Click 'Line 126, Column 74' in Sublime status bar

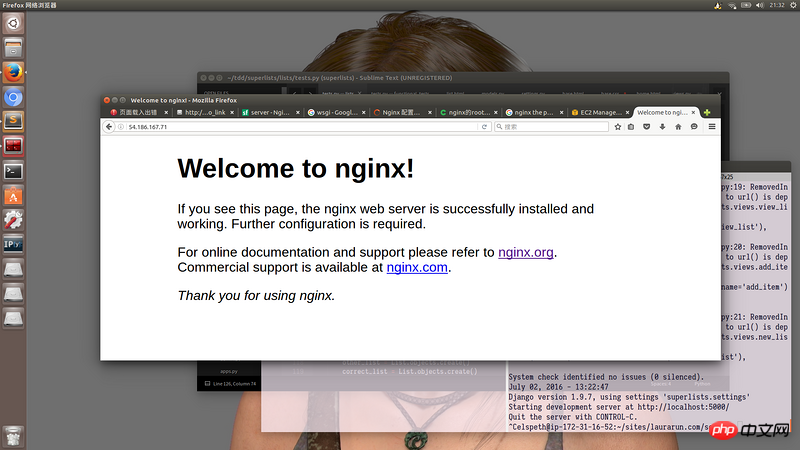coord(235,384)
